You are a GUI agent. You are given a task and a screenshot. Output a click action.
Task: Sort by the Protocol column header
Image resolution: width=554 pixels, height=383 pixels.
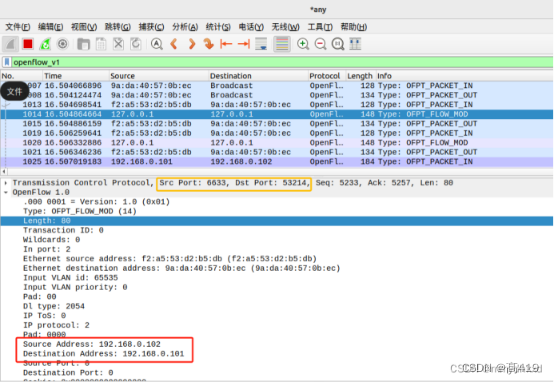(x=327, y=76)
